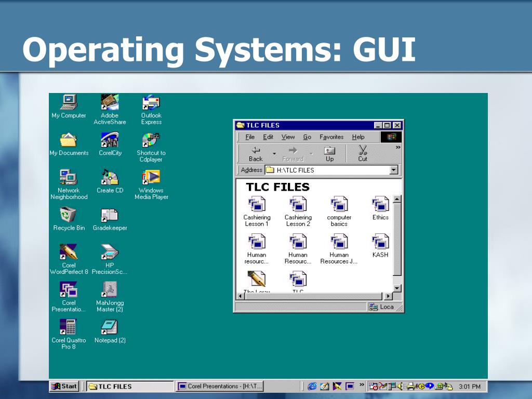Switch to the TLC FILES taskbar button

coord(130,386)
